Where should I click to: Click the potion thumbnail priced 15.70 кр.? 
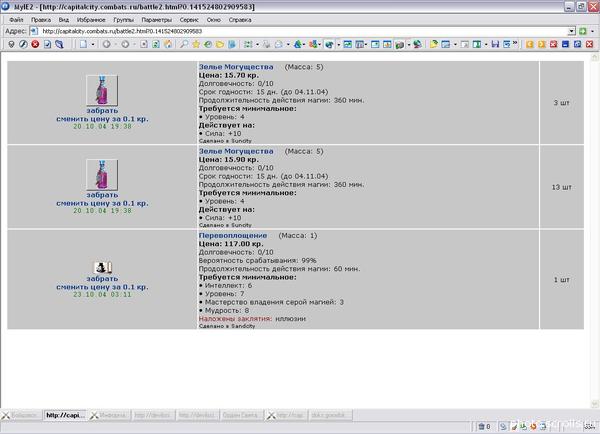(102, 90)
